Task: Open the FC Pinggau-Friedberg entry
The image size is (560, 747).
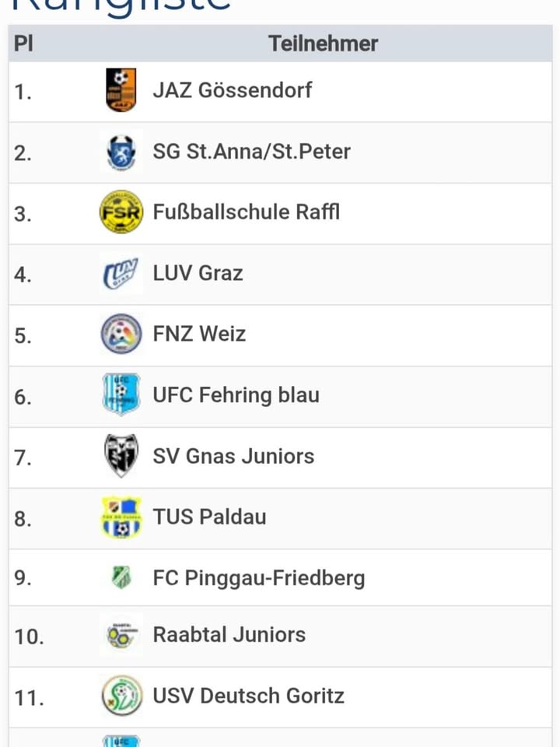Action: tap(258, 578)
